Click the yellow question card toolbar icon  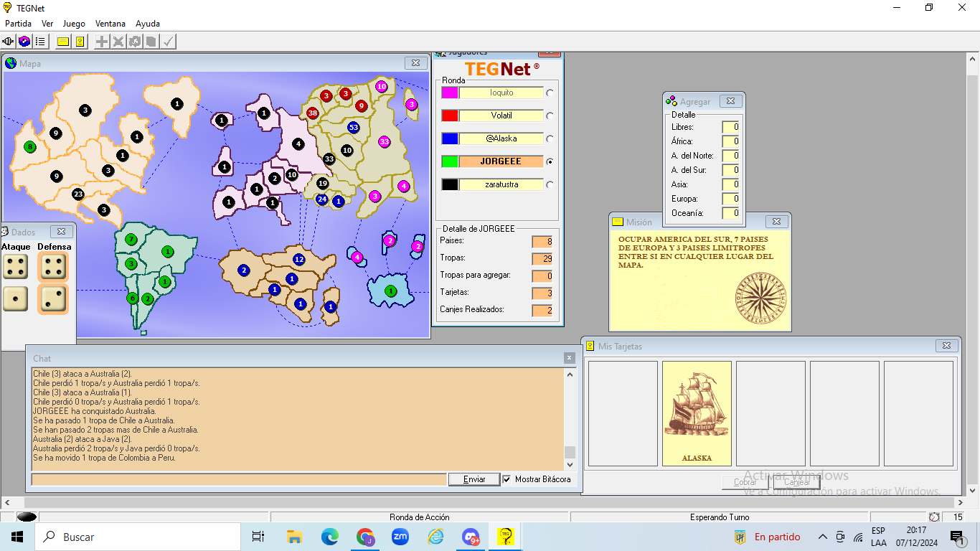point(80,42)
